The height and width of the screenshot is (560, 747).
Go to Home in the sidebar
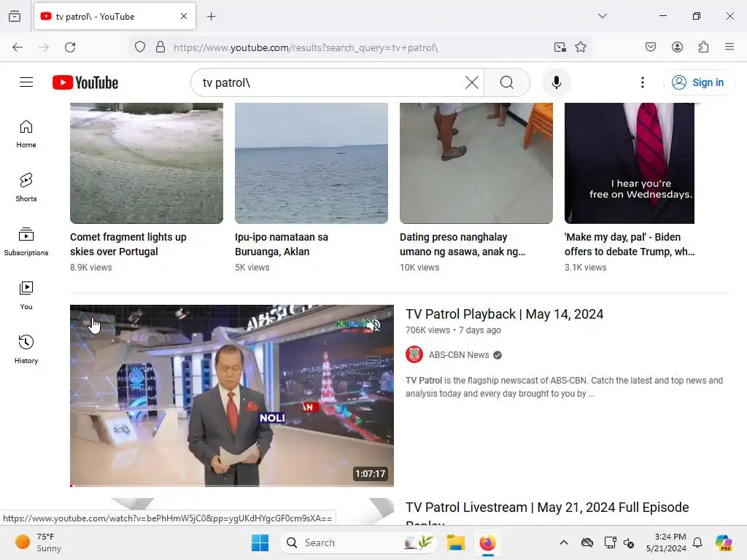(x=26, y=134)
